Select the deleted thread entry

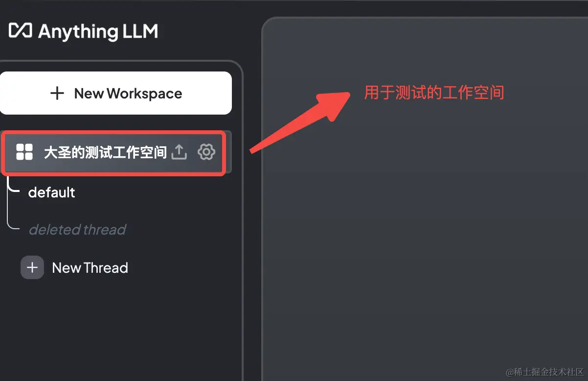pyautogui.click(x=77, y=229)
